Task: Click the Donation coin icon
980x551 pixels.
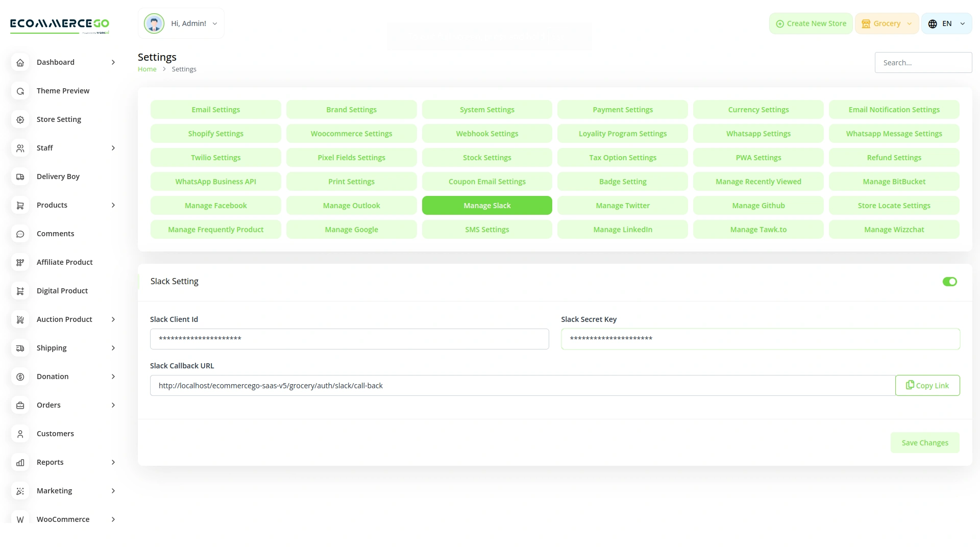Action: [x=20, y=377]
